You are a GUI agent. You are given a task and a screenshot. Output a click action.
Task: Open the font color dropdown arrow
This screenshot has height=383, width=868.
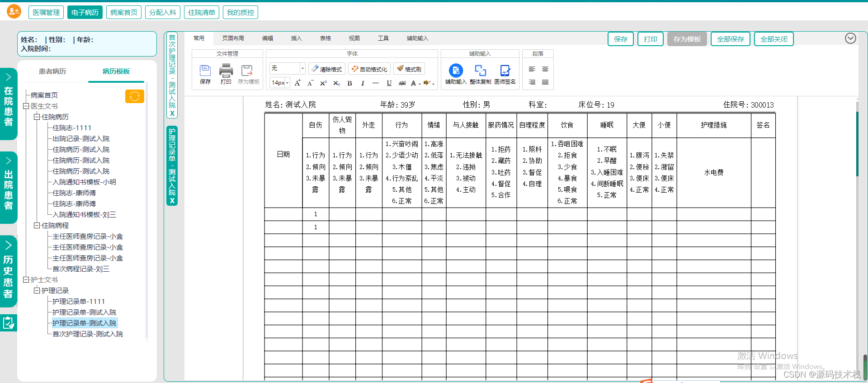click(420, 83)
